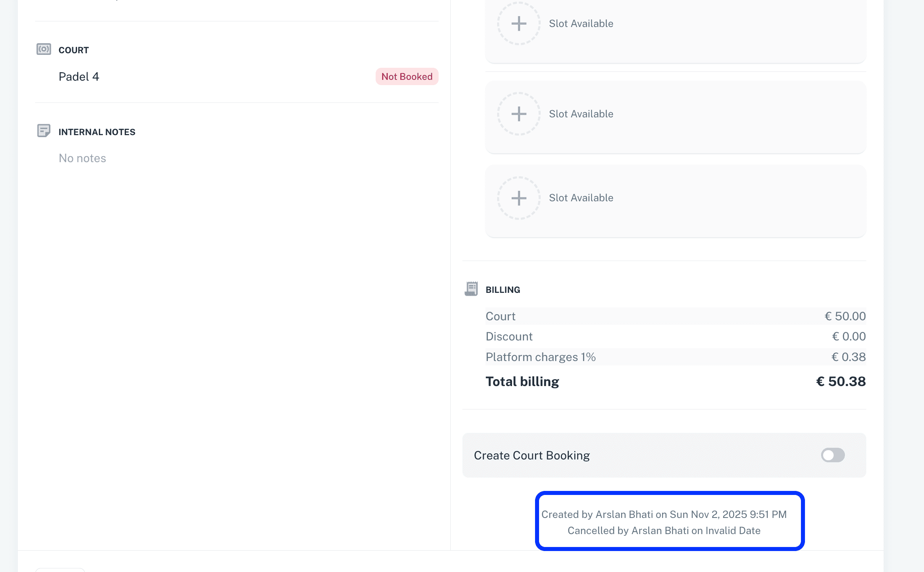Click the Billing receipt icon
This screenshot has width=924, height=572.
click(x=471, y=289)
